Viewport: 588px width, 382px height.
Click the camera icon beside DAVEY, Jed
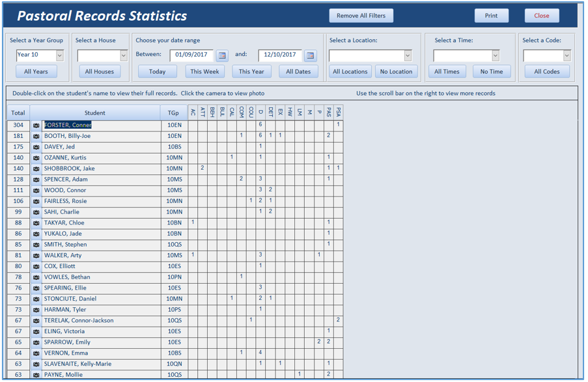click(36, 147)
